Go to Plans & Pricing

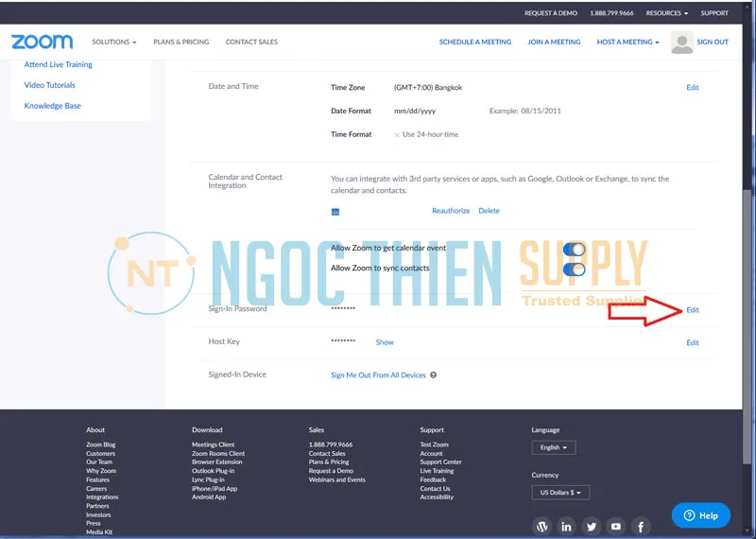[180, 42]
